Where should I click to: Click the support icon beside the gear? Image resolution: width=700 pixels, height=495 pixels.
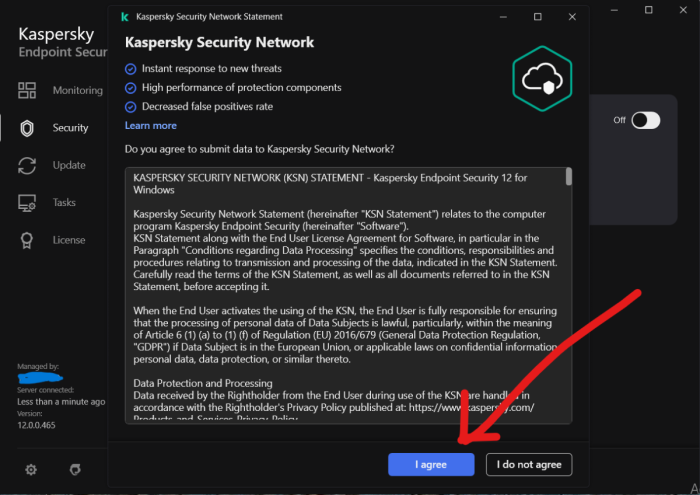pos(74,469)
